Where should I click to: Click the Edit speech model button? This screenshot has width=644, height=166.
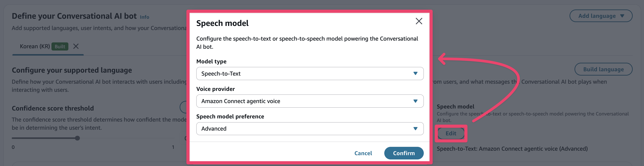451,133
